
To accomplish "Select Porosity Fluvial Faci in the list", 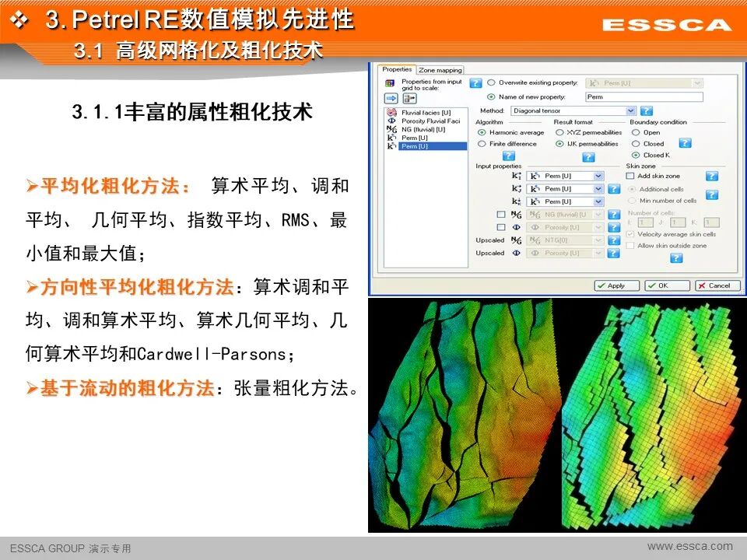I will click(x=430, y=121).
